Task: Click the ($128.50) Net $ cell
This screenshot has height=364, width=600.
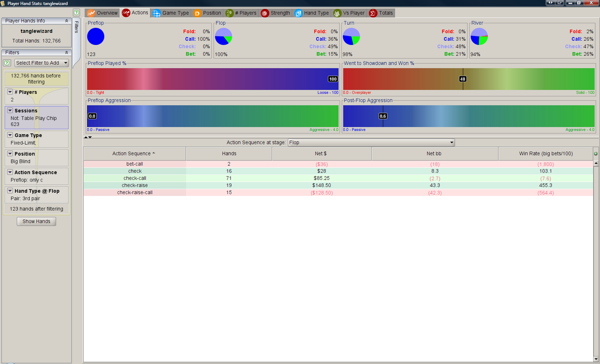Action: coord(322,193)
